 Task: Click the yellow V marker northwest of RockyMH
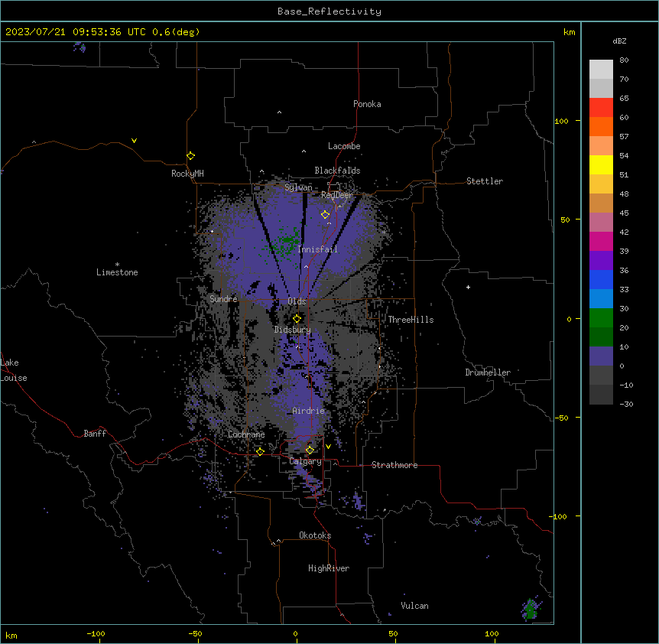pos(134,141)
